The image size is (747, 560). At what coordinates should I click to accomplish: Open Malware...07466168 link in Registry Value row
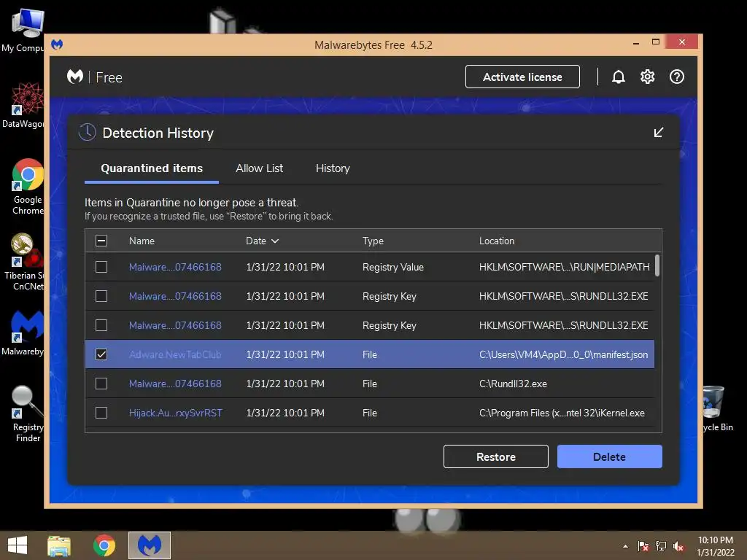(x=175, y=267)
